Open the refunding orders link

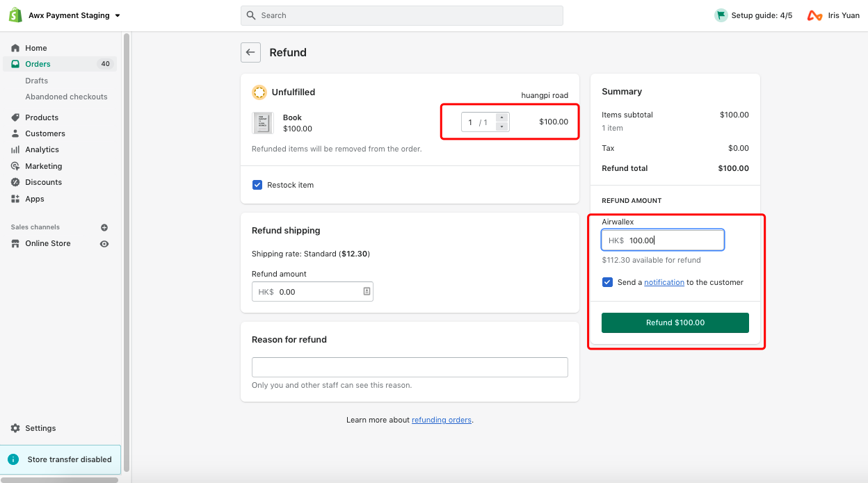click(x=441, y=420)
